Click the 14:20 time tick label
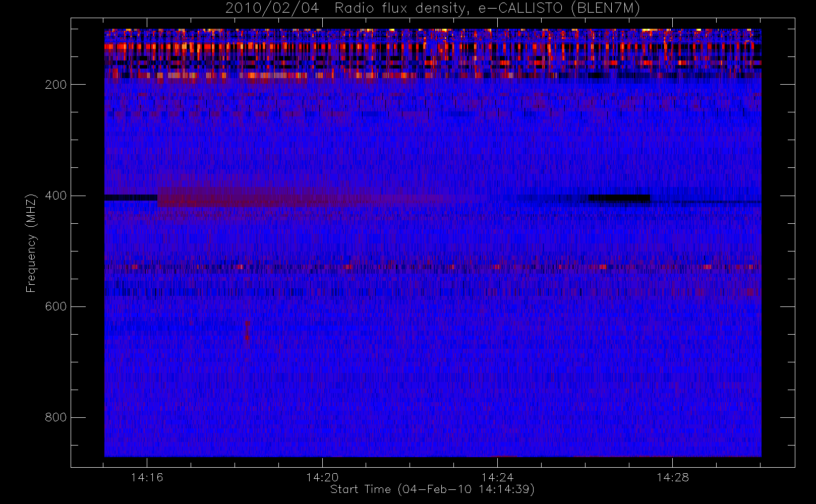The image size is (816, 504). click(322, 477)
